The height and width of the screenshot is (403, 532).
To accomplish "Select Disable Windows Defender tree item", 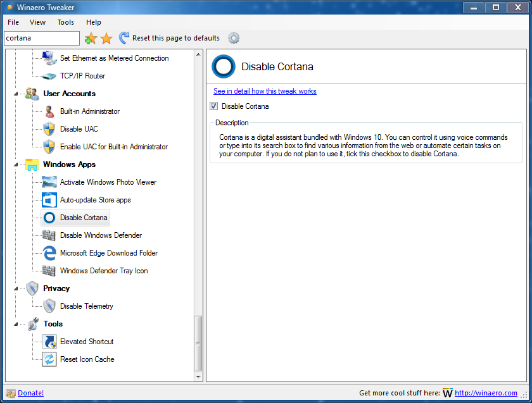I will pyautogui.click(x=101, y=235).
